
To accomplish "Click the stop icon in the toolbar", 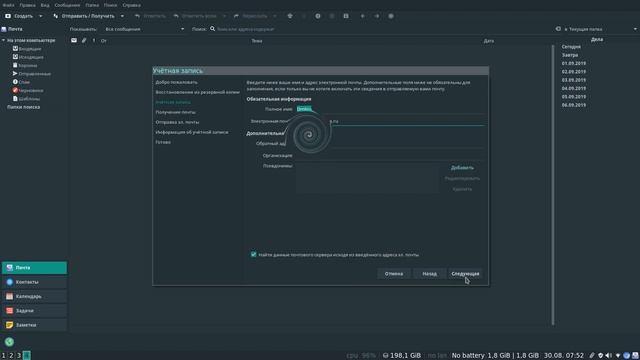I will coord(391,16).
